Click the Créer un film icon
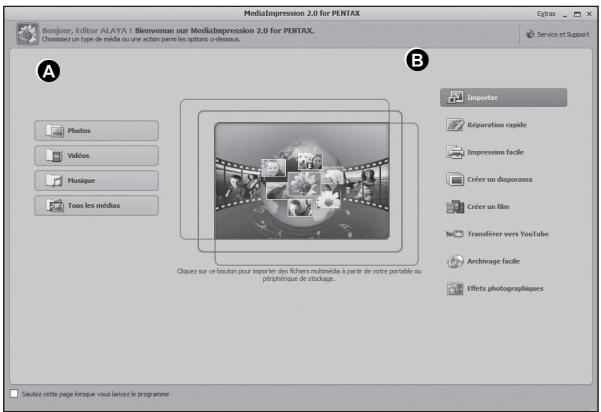This screenshot has height=412, width=601. point(455,207)
